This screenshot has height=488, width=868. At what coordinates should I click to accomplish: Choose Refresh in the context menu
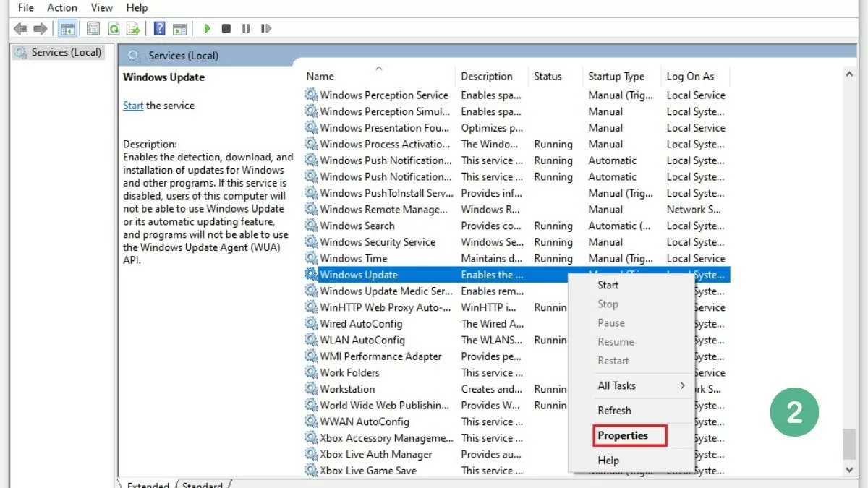click(614, 410)
